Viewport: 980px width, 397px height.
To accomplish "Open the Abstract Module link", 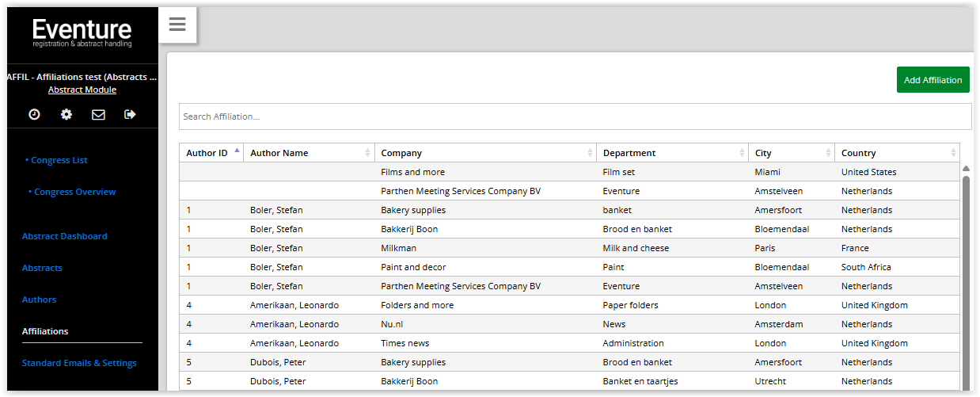I will tap(82, 90).
